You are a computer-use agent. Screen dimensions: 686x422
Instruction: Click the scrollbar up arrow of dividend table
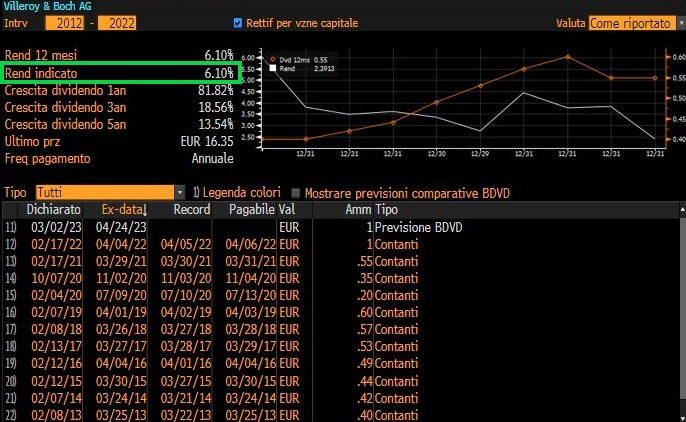click(x=682, y=210)
